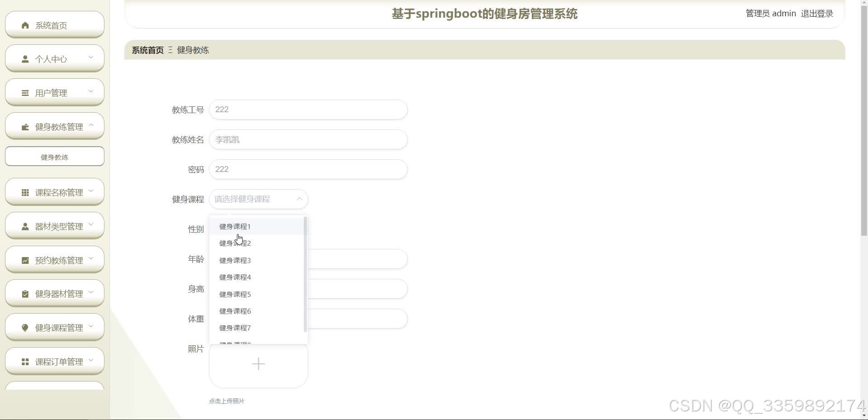Click 系统首页 in the breadcrumb
868x420 pixels.
pyautogui.click(x=148, y=50)
